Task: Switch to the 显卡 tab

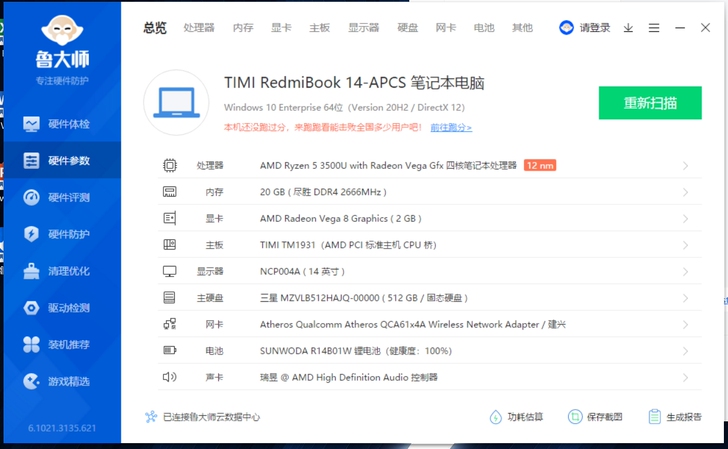Action: point(281,28)
